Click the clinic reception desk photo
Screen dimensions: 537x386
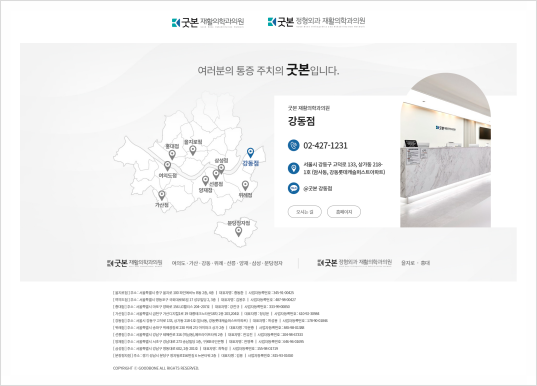coord(445,151)
